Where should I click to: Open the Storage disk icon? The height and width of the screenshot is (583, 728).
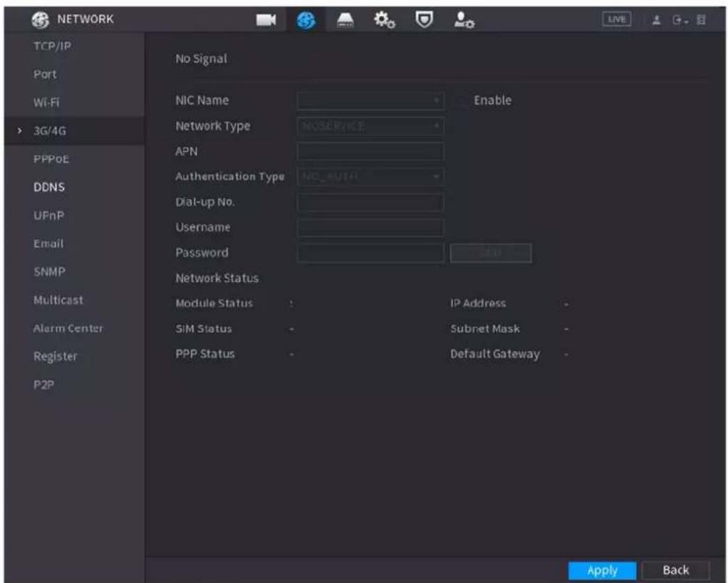click(345, 20)
